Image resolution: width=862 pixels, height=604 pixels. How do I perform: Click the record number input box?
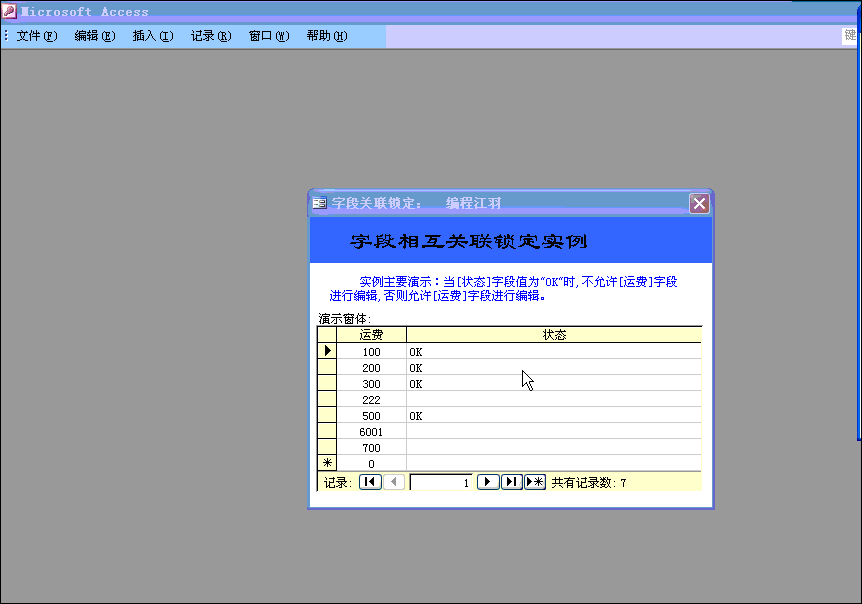440,482
